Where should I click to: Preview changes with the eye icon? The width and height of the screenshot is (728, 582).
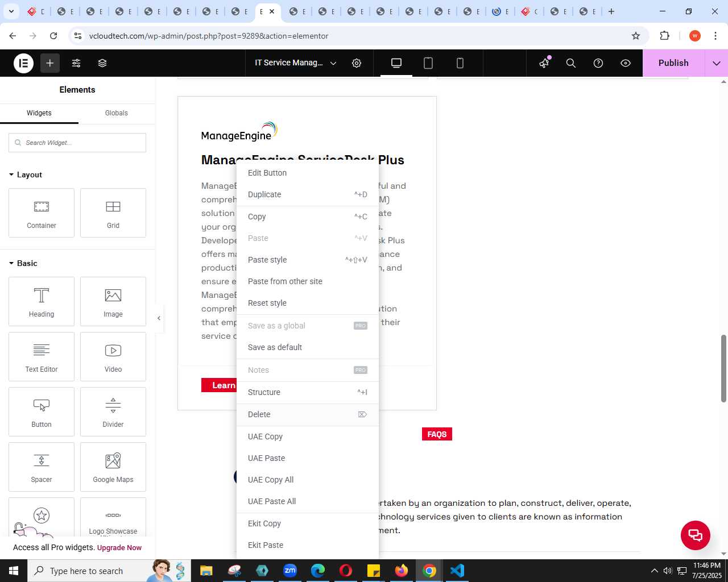(626, 63)
